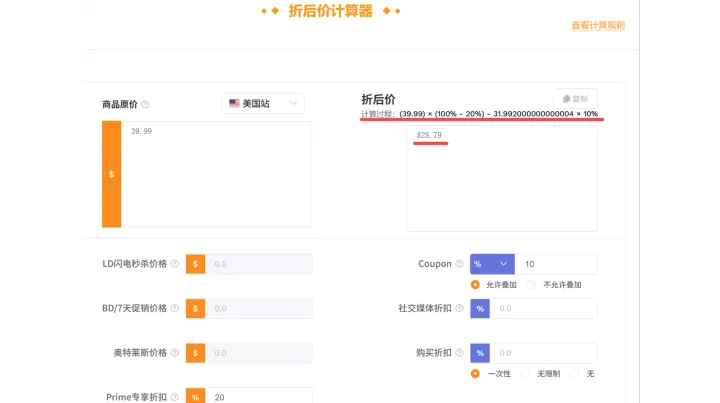Screen dimensions: 720x403
Task: Select the 无 radio button
Action: pyautogui.click(x=574, y=374)
